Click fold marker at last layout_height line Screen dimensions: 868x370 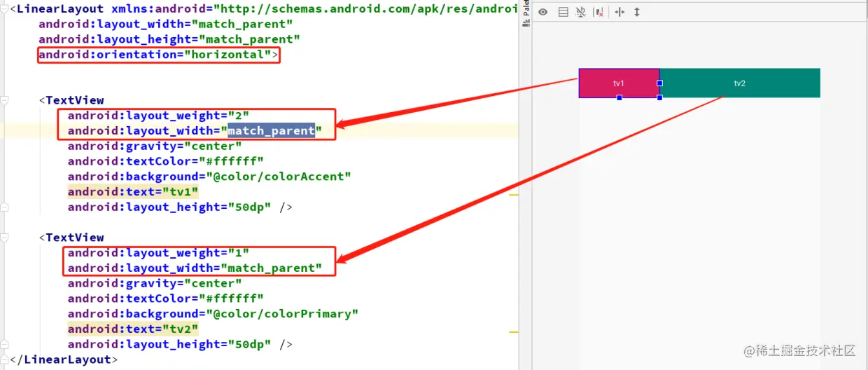tap(4, 344)
